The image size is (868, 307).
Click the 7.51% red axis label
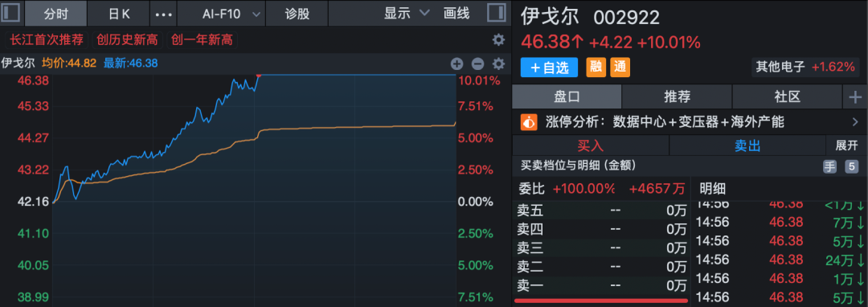pyautogui.click(x=476, y=105)
